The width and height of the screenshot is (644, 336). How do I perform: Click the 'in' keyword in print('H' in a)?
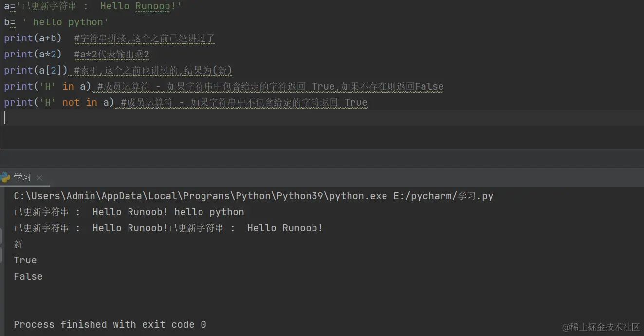pos(68,87)
